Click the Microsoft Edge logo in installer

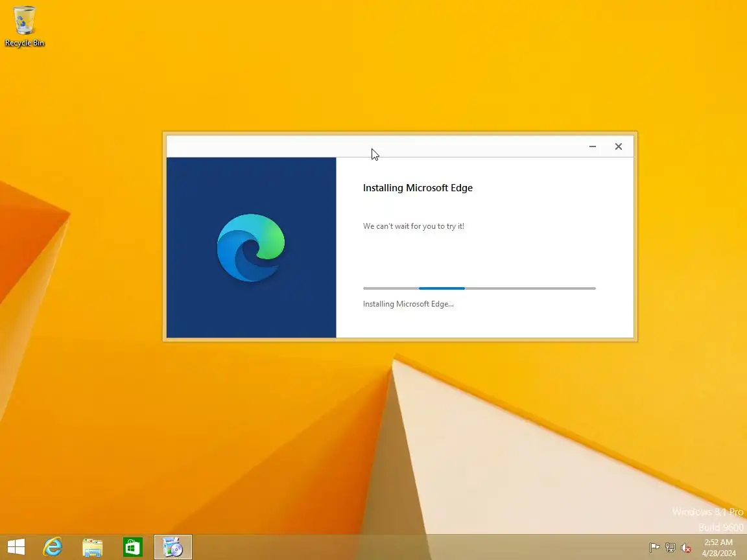(251, 248)
